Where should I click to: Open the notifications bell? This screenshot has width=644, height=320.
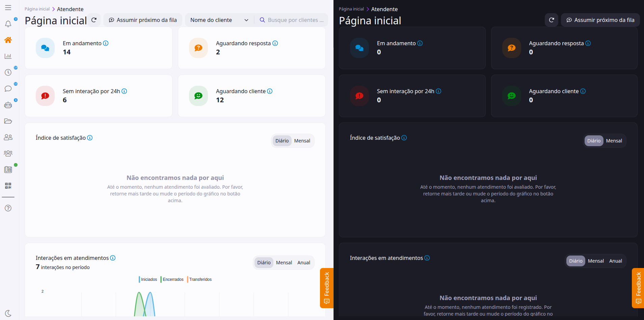(x=8, y=24)
